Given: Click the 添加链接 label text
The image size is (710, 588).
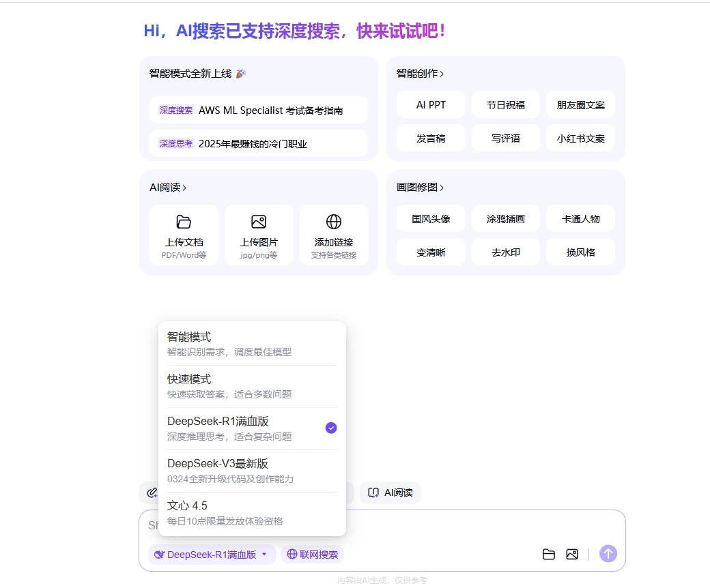Looking at the screenshot, I should tap(334, 242).
